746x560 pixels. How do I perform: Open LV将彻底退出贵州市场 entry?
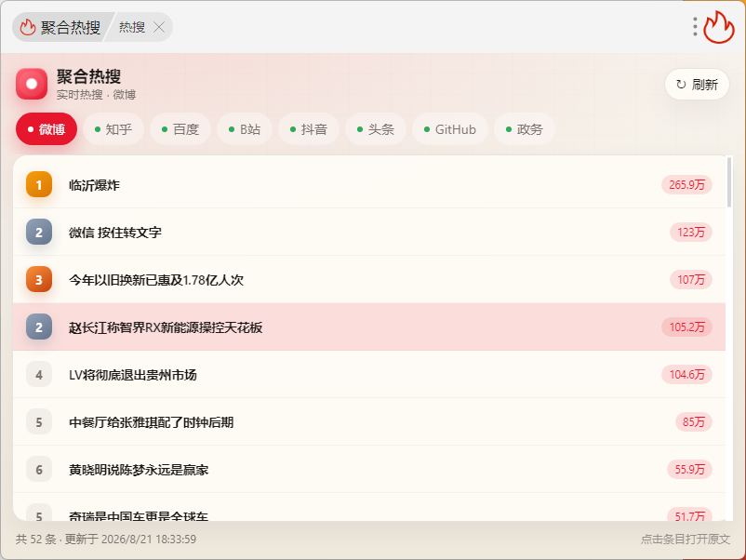pos(369,375)
